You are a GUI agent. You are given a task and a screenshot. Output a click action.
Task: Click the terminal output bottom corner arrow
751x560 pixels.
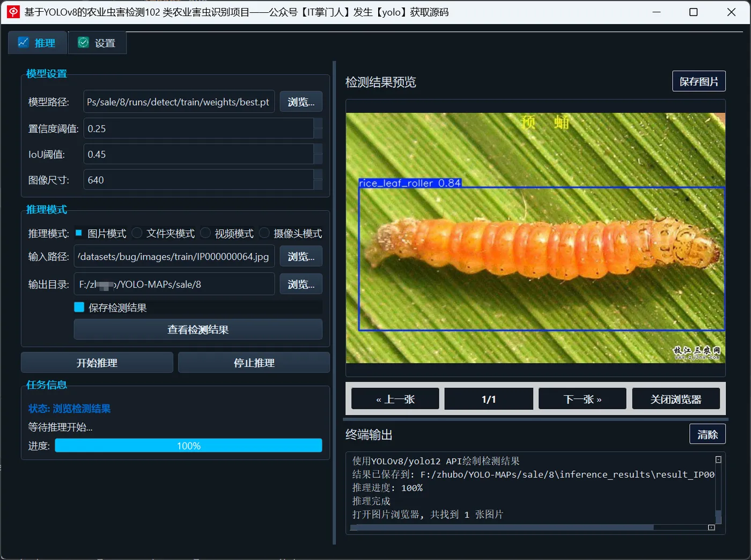coord(711,527)
